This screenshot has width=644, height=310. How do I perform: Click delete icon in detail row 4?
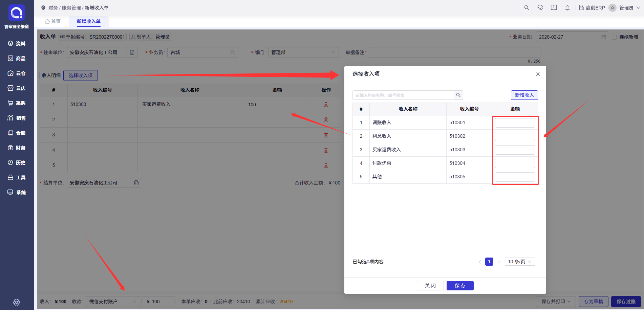tap(326, 150)
